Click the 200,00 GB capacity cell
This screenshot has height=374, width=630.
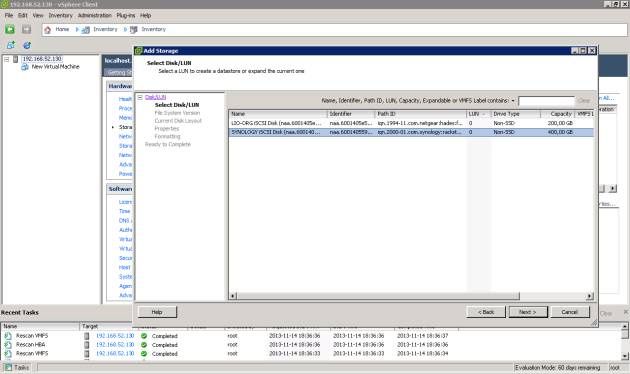pyautogui.click(x=560, y=123)
